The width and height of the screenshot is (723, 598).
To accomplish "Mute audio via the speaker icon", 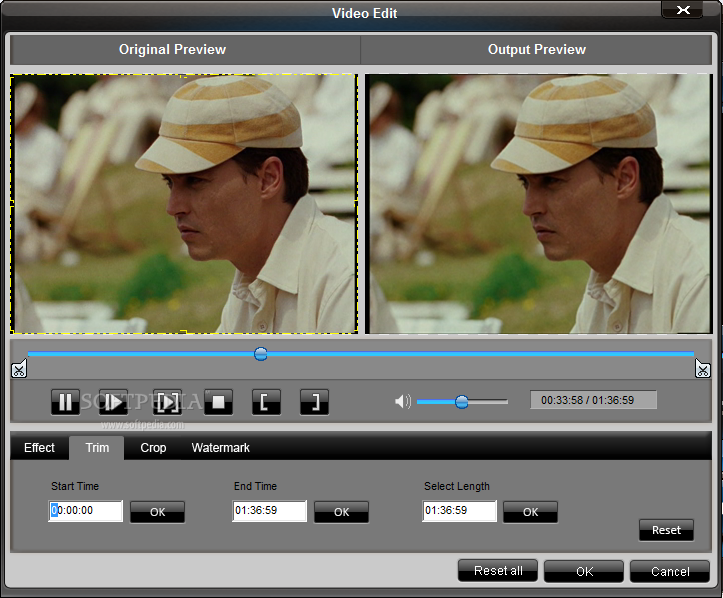I will point(403,402).
